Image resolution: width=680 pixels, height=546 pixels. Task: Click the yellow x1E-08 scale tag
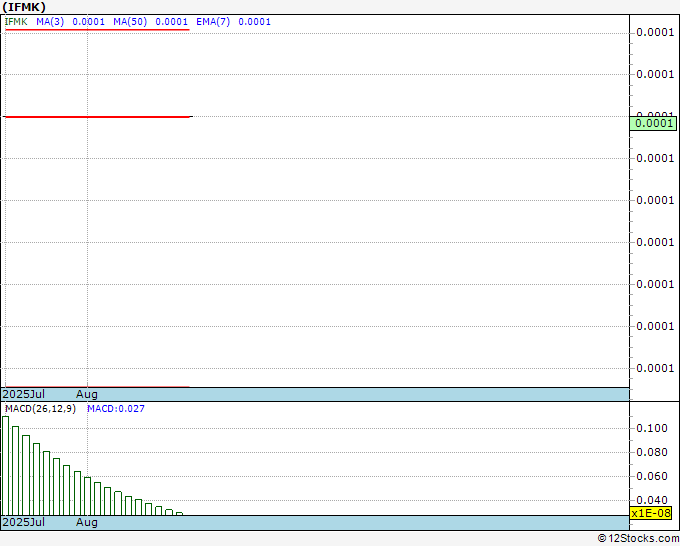point(651,513)
